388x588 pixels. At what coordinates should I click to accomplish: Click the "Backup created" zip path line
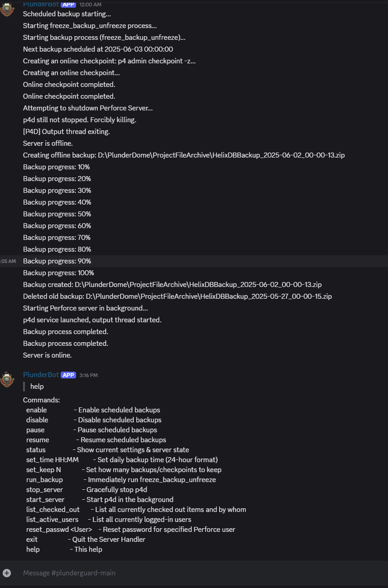click(x=172, y=285)
